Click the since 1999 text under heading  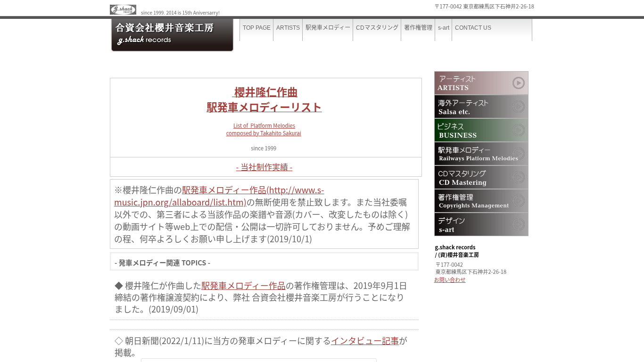tap(264, 148)
